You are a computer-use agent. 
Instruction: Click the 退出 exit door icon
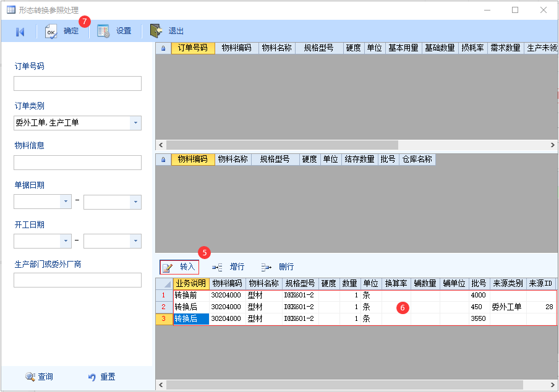(157, 31)
